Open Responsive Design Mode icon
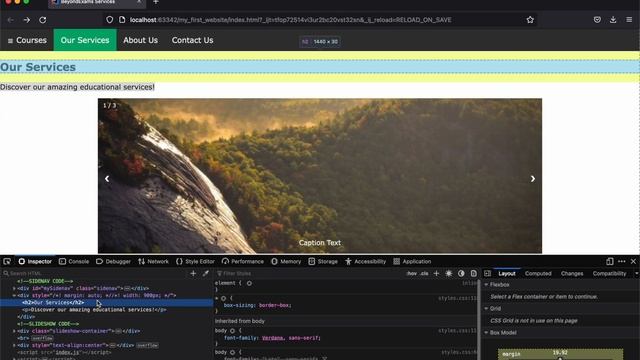Viewport: 640px width, 360px height. coord(610,262)
